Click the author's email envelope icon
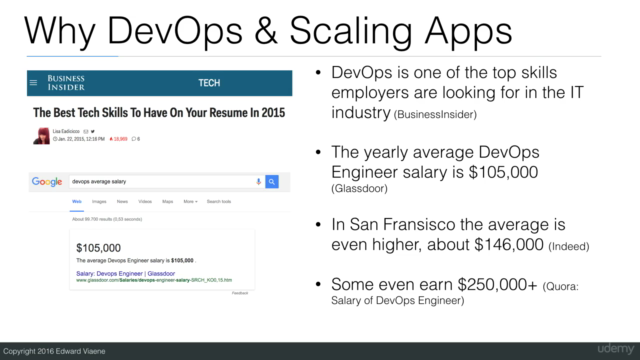This screenshot has height=360, width=640. [86, 131]
